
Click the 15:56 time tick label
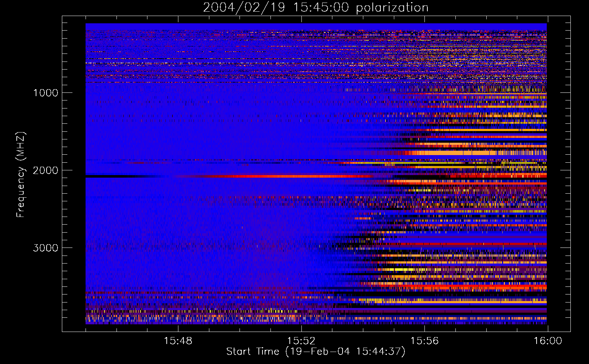click(x=424, y=341)
